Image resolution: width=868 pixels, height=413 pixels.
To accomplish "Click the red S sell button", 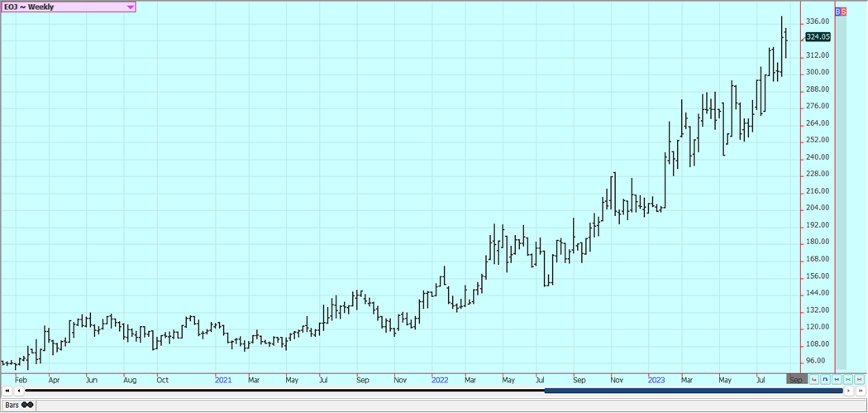I will 843,11.
